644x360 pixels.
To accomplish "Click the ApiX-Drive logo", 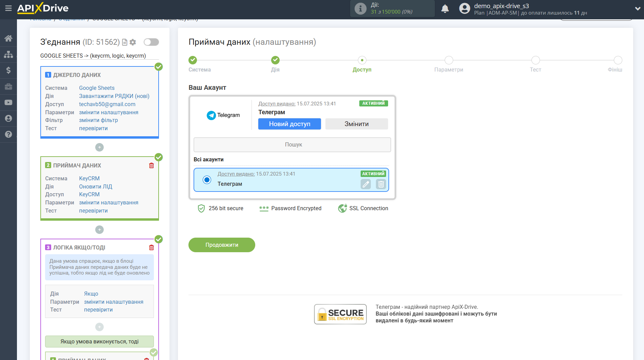I will [43, 8].
